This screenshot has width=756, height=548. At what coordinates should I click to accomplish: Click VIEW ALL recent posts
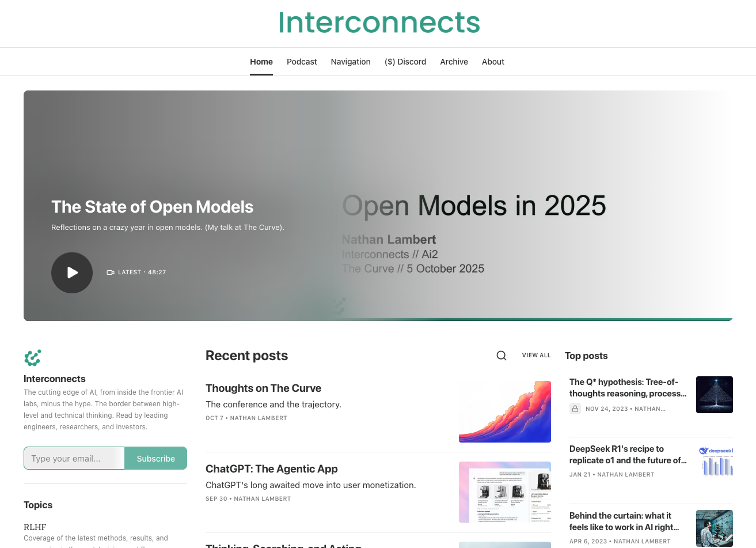(537, 356)
